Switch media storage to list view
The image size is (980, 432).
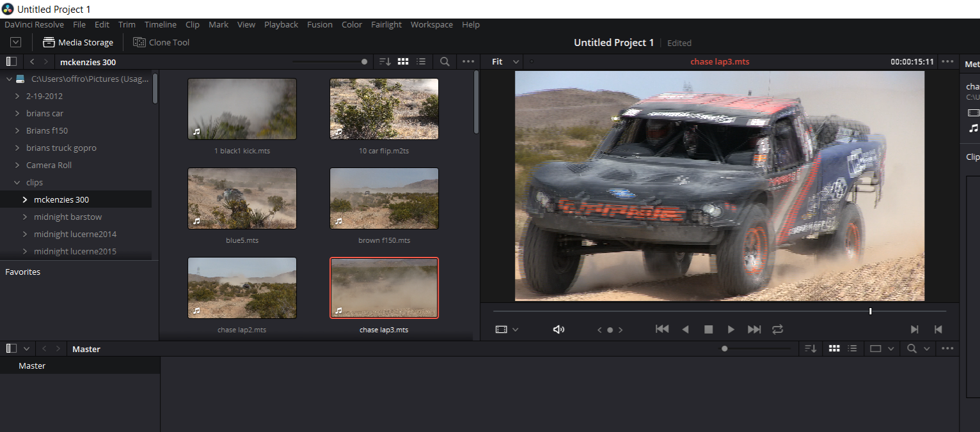[421, 62]
